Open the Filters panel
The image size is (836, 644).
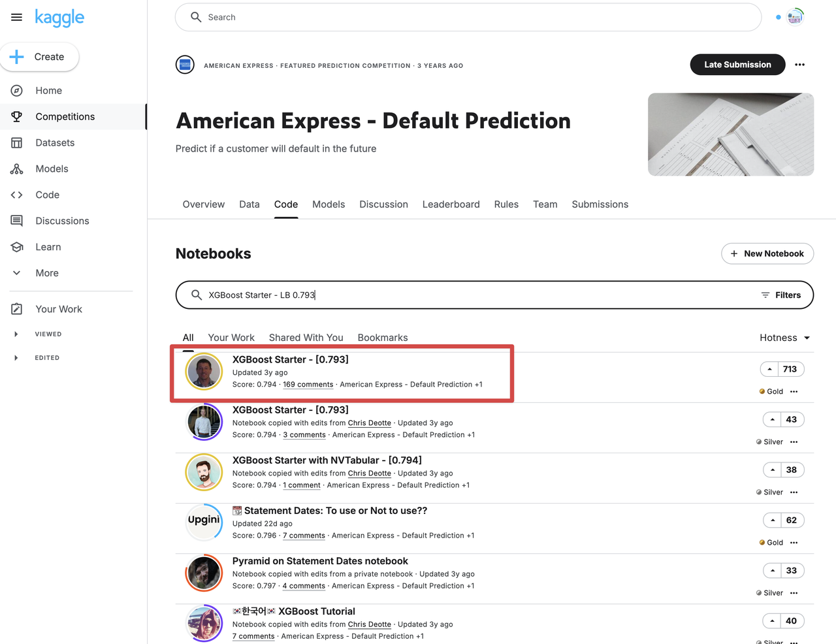click(781, 295)
